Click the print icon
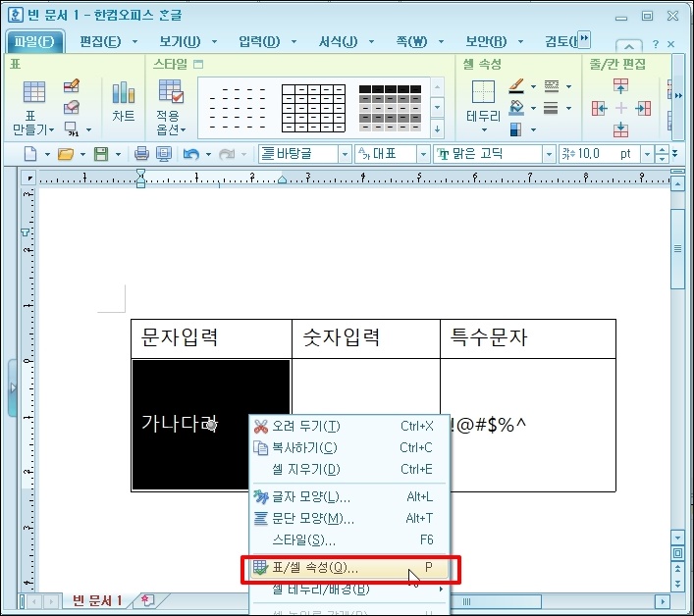This screenshot has height=616, width=694. (141, 154)
